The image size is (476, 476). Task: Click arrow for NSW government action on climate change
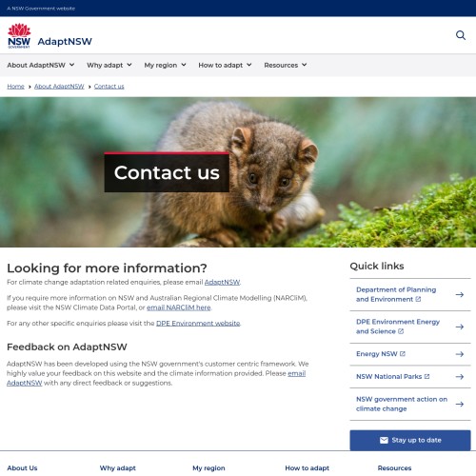(460, 404)
